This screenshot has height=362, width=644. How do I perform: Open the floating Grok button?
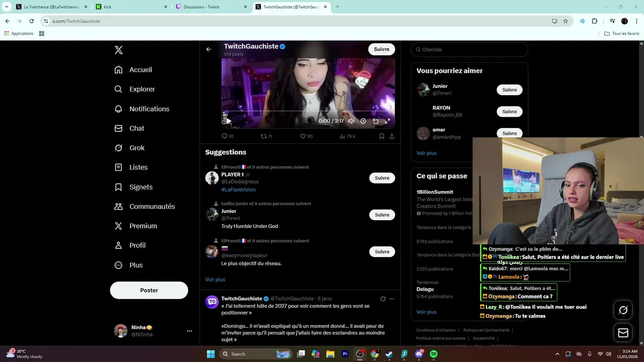coord(623,310)
